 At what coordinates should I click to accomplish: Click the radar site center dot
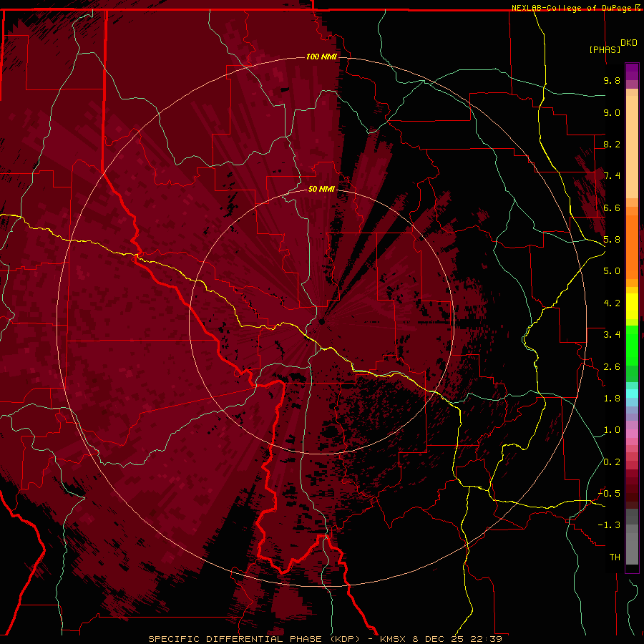(x=321, y=321)
